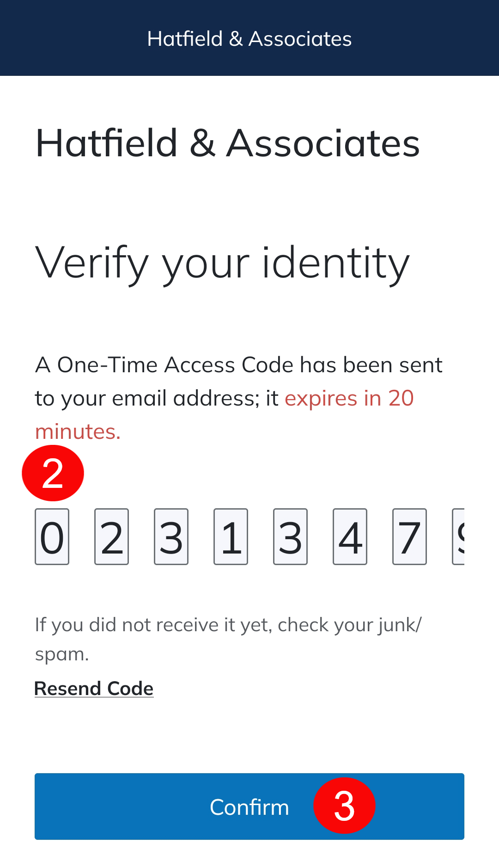Select the second code digit box
The height and width of the screenshot is (868, 499).
[112, 537]
